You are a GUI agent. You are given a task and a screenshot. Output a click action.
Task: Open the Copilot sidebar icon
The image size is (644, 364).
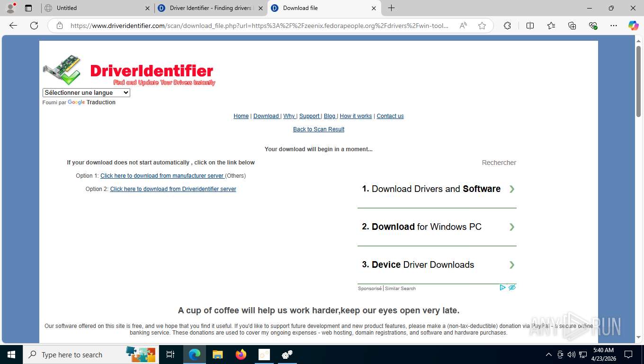[x=634, y=26]
